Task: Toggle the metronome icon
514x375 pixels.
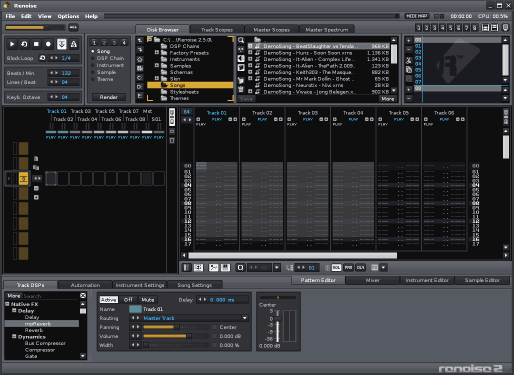Action: (x=74, y=44)
